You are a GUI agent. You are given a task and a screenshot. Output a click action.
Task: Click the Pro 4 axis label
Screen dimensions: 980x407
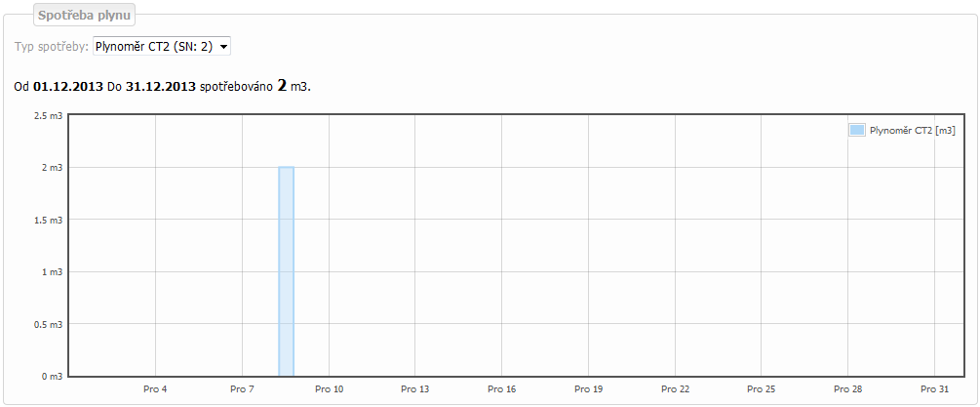[156, 389]
